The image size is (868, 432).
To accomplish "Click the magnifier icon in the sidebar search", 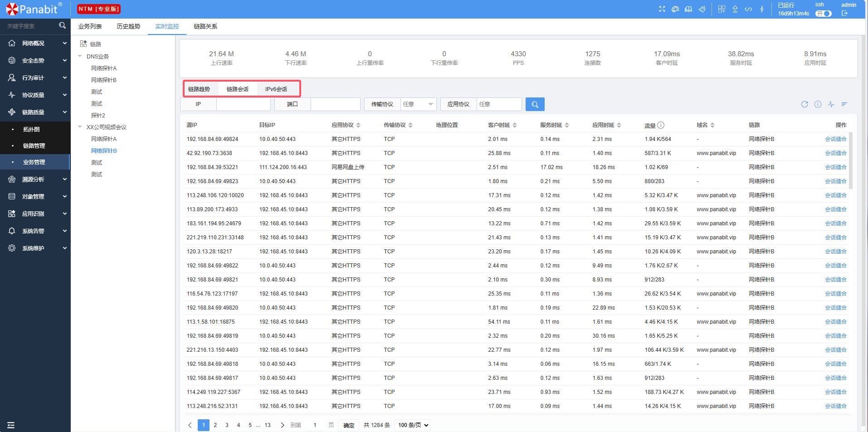I will click(62, 26).
